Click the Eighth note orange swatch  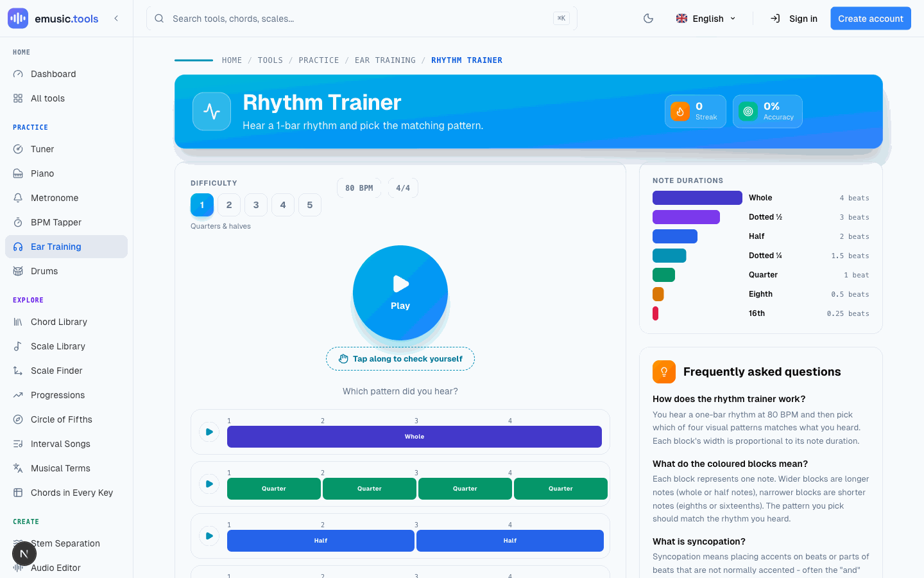click(x=658, y=294)
